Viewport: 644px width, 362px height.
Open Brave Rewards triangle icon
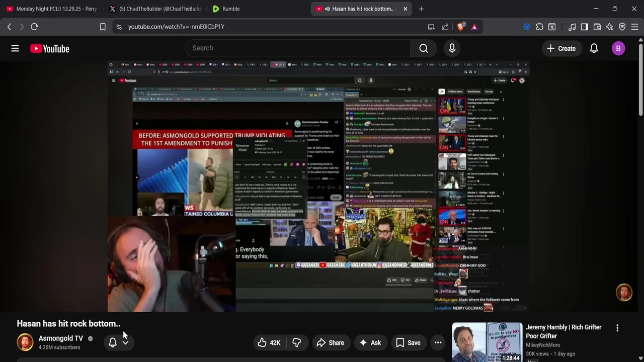click(x=474, y=27)
